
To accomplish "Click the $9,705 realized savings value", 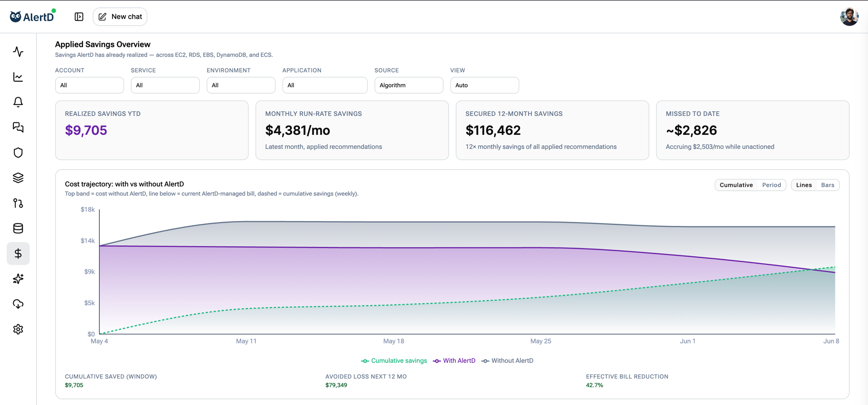I will tap(86, 130).
